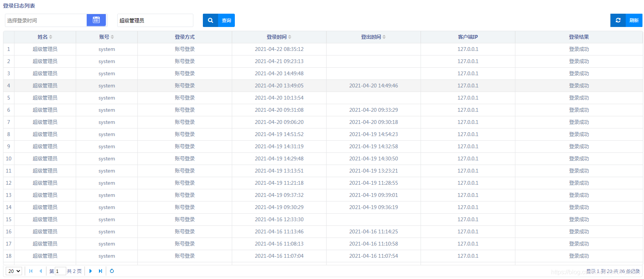
Task: Click the 刷新 refresh button
Action: pos(626,21)
